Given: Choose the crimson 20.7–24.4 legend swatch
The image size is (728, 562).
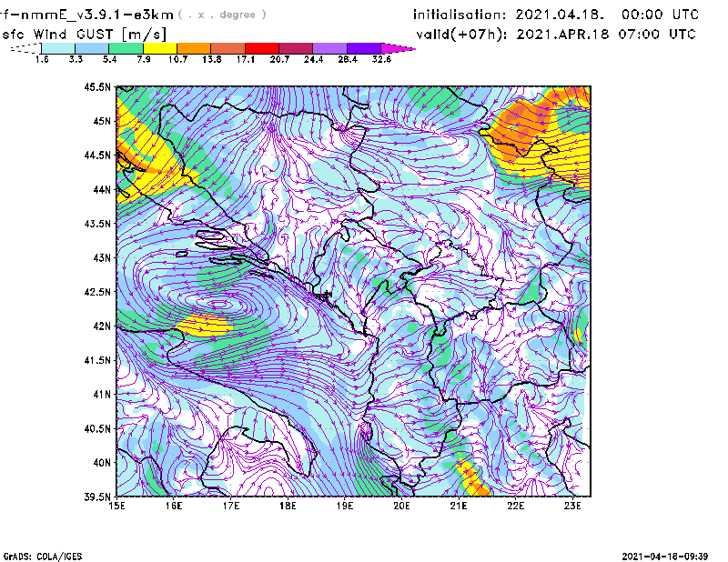Looking at the screenshot, I should click(x=296, y=48).
